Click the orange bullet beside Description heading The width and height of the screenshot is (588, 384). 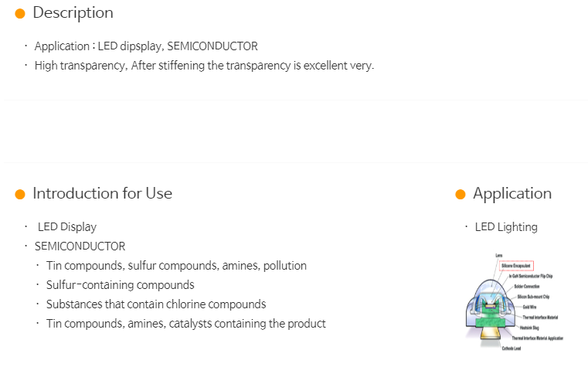click(x=20, y=14)
